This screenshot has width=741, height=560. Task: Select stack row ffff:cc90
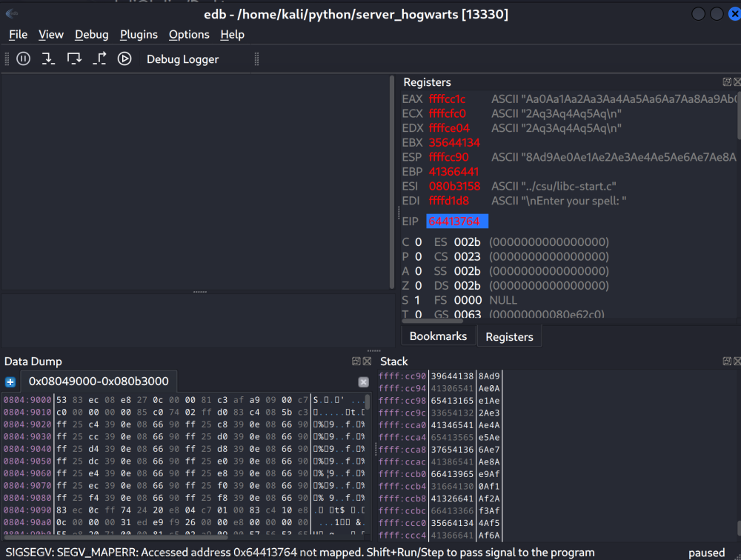439,376
